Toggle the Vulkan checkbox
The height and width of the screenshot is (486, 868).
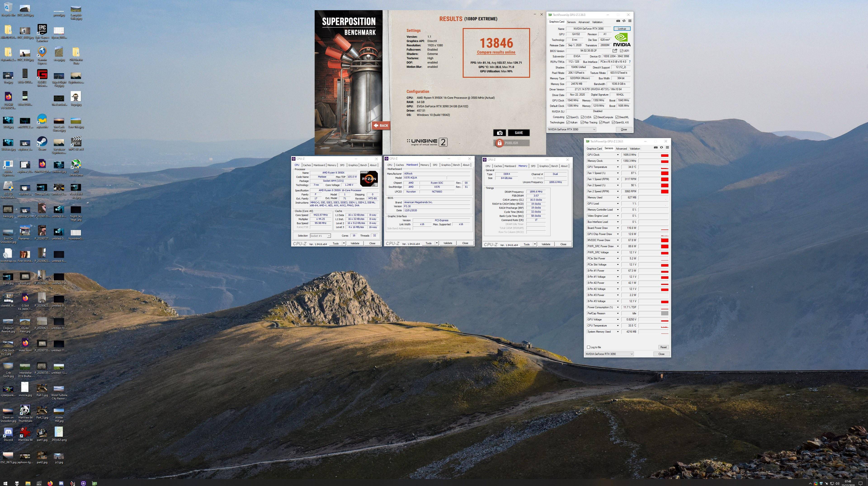(x=568, y=122)
